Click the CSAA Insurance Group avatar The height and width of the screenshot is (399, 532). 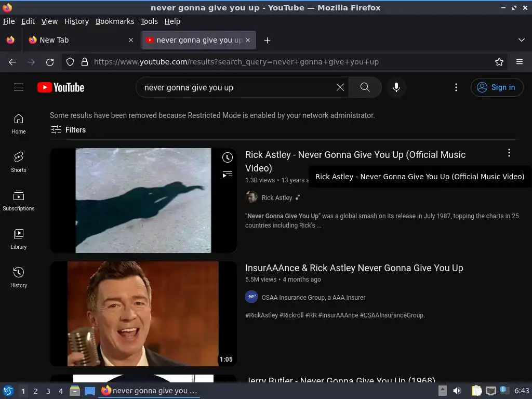[x=251, y=297]
